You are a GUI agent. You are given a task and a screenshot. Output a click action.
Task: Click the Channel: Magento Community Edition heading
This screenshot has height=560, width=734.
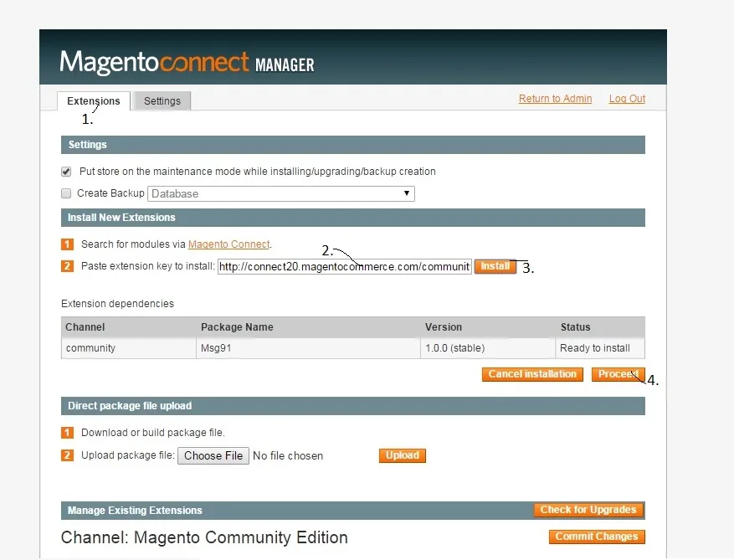(204, 537)
